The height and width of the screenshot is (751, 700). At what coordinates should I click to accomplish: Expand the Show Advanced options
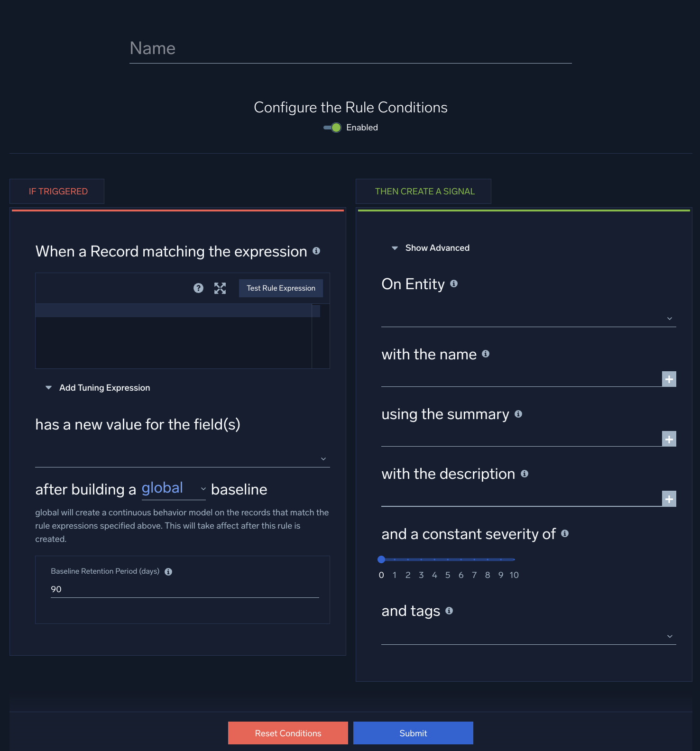[431, 248]
